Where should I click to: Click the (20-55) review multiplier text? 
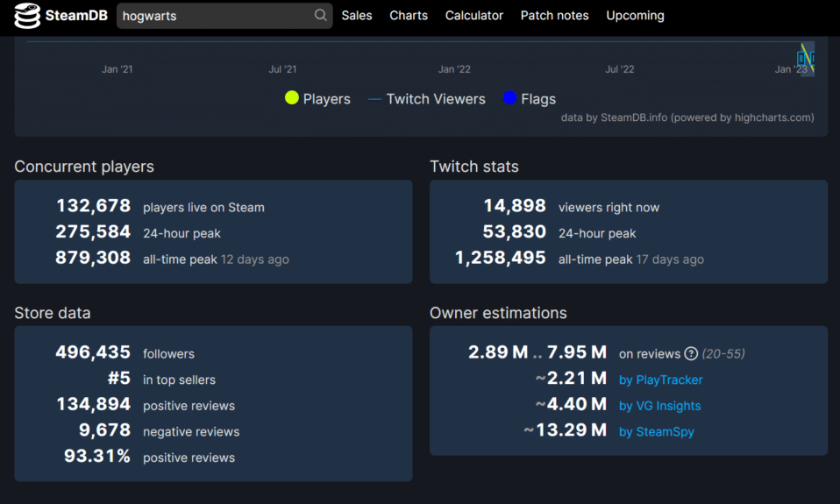coord(723,353)
